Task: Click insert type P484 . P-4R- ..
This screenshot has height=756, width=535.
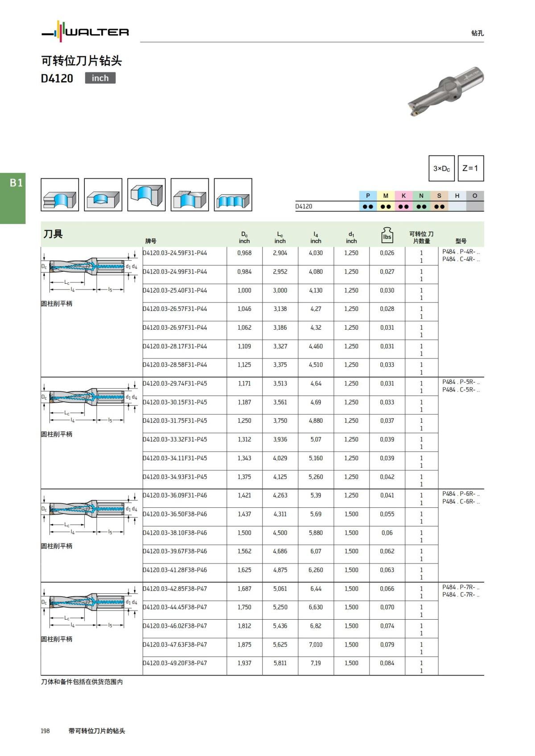Action: pyautogui.click(x=461, y=252)
